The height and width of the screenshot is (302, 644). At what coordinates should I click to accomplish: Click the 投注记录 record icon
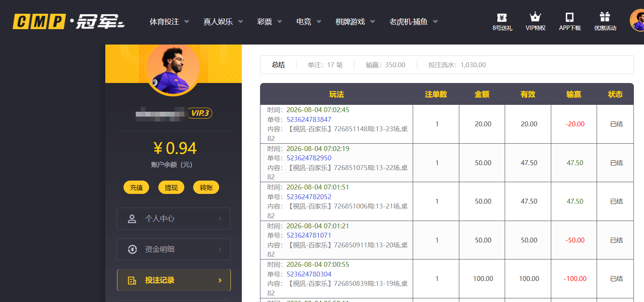(132, 280)
